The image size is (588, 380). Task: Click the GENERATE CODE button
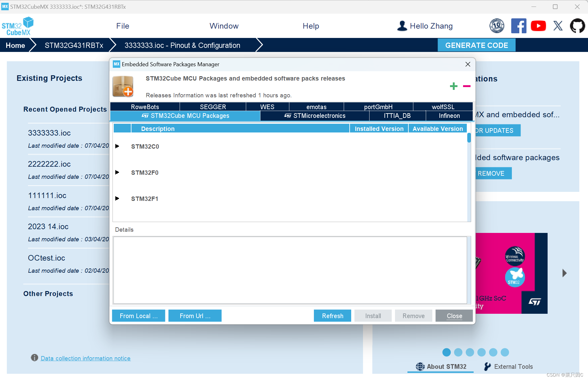click(x=476, y=45)
